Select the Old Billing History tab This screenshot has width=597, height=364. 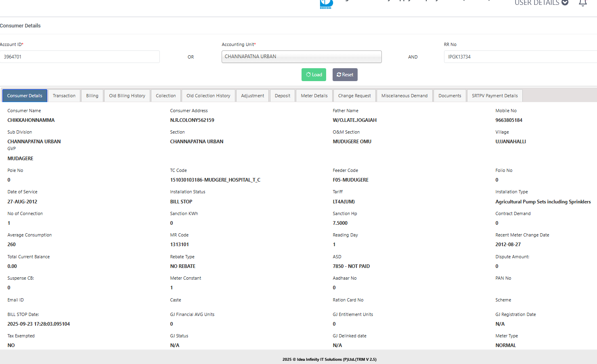(x=127, y=96)
